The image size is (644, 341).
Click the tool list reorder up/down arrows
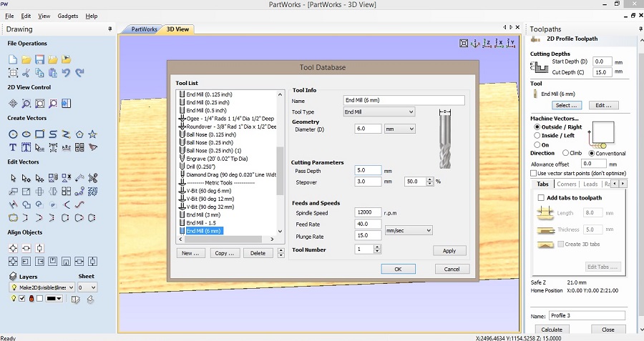coord(281,253)
